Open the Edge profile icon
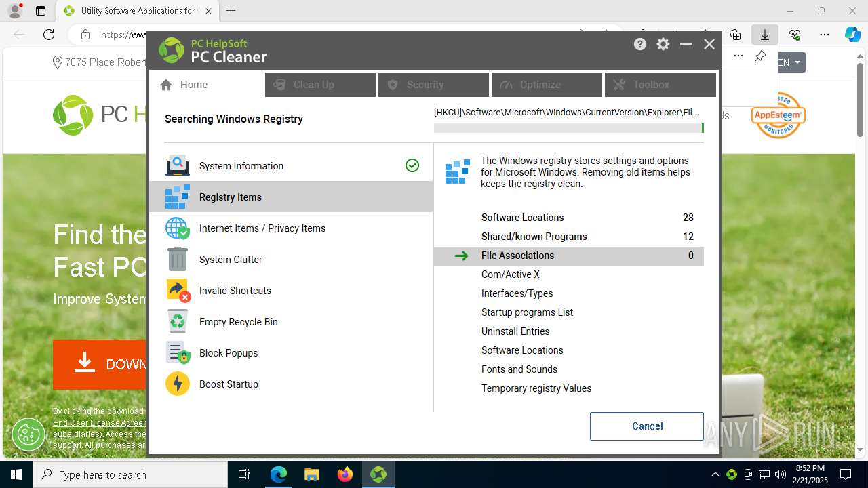The height and width of the screenshot is (488, 868). (14, 11)
